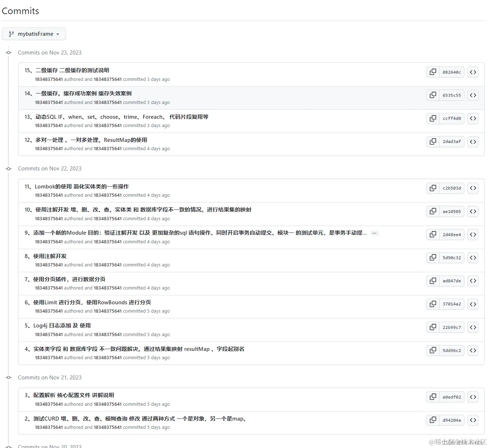
Task: Click author 18348375641 on commit 15
Action: click(49, 79)
